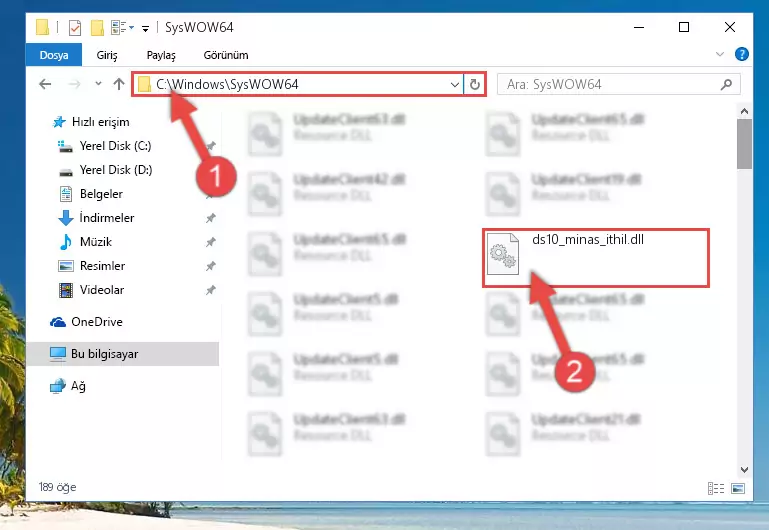Open Yerel Disk (D:) in sidebar
This screenshot has height=530, width=769.
tap(116, 170)
